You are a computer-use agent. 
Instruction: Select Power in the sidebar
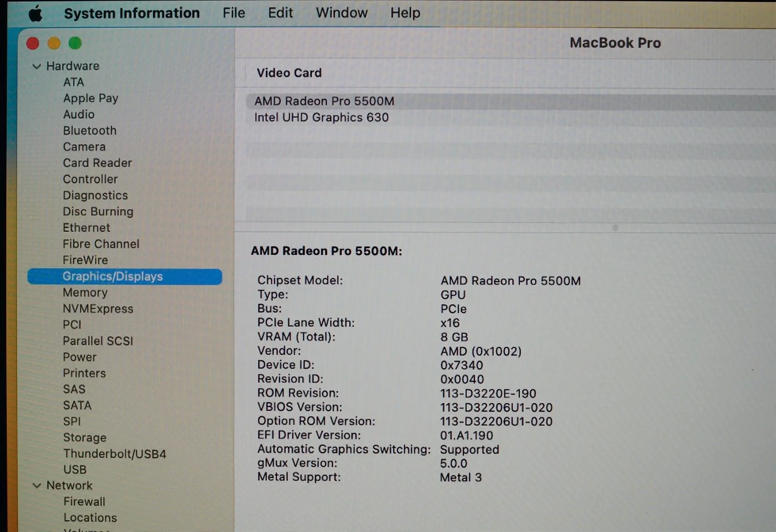tap(80, 357)
